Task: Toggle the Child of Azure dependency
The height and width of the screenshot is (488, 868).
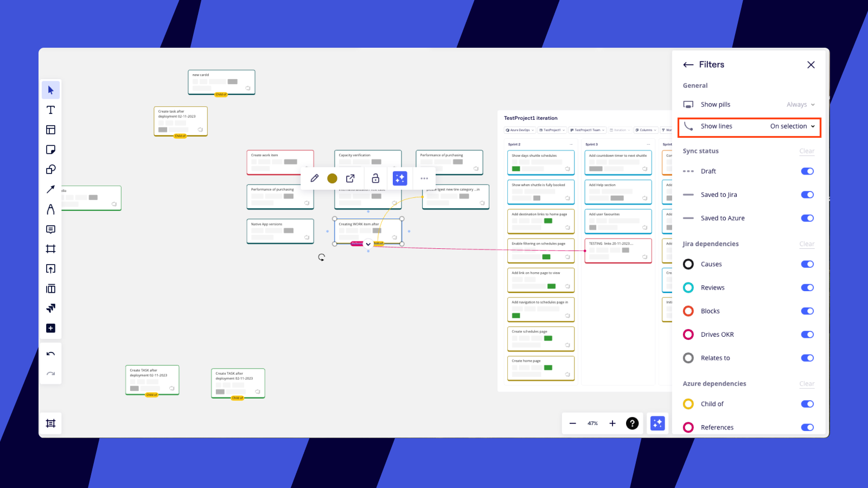Action: pos(807,404)
